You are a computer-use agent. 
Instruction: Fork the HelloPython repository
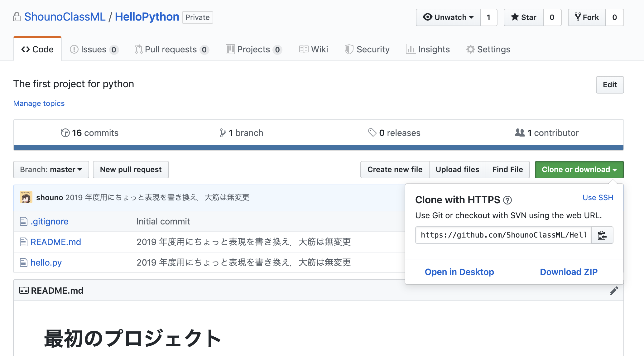pos(587,17)
